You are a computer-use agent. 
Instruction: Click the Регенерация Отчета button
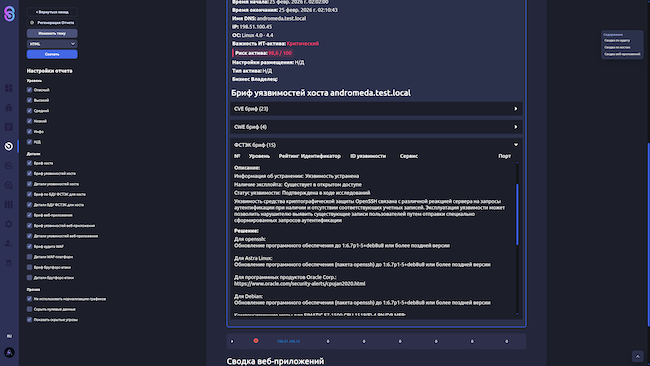(52, 23)
